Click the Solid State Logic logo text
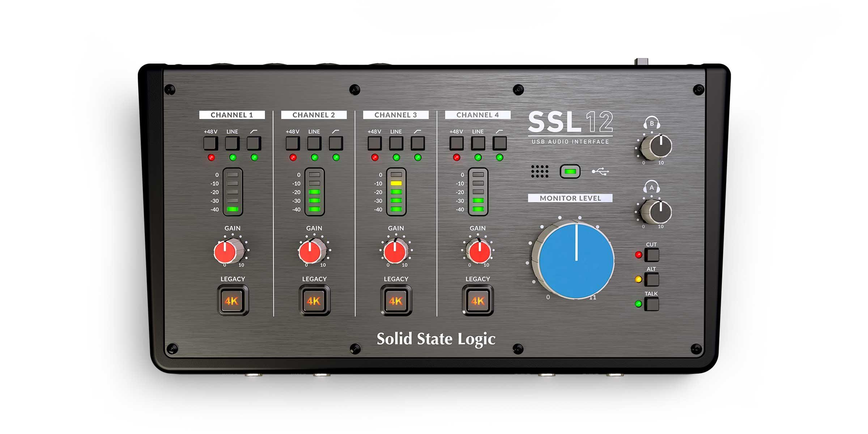 pyautogui.click(x=436, y=339)
